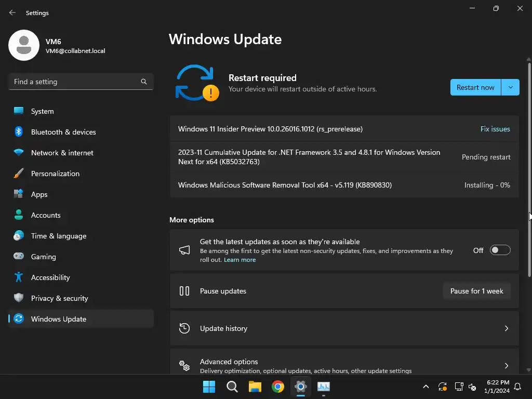Select System in the sidebar menu

click(81, 111)
